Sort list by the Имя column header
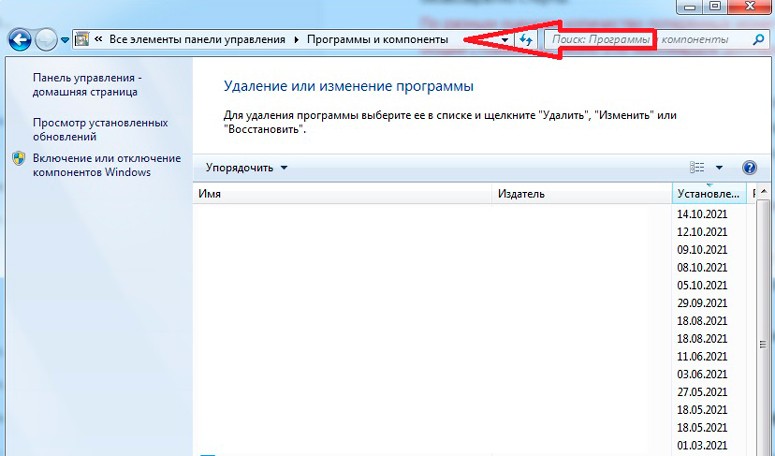The height and width of the screenshot is (456, 775). click(340, 194)
